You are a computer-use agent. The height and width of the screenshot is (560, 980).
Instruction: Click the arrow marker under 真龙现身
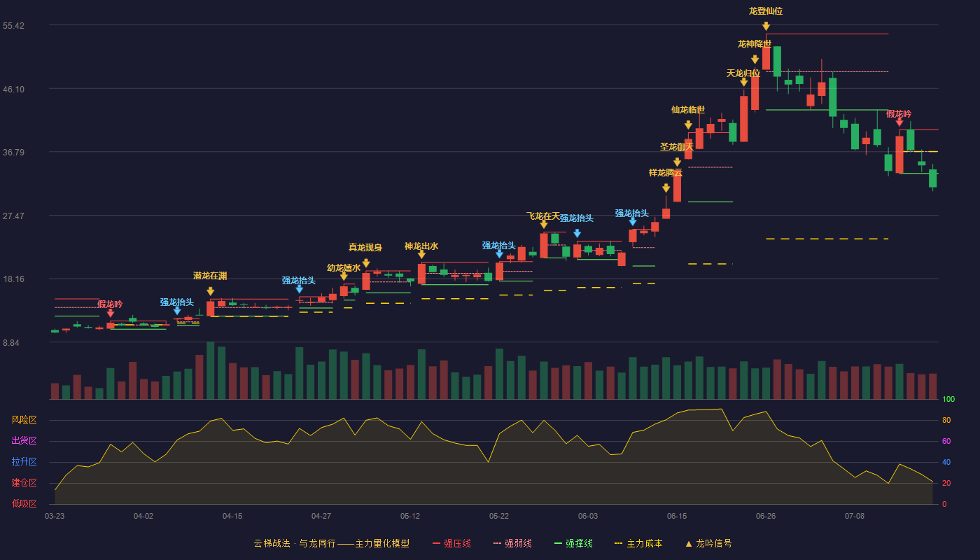point(365,263)
